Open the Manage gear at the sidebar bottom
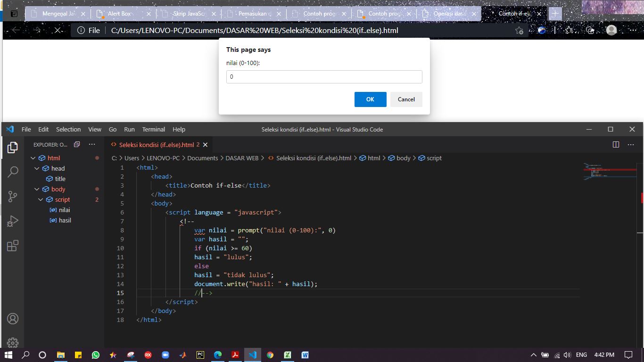The image size is (644, 362). tap(13, 343)
